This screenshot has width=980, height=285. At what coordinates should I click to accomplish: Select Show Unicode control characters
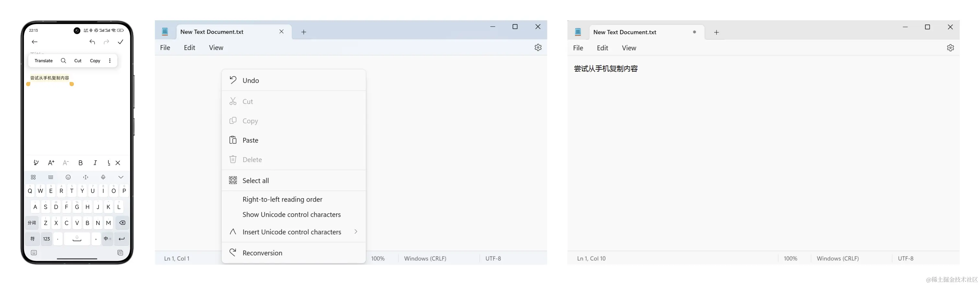click(x=294, y=215)
